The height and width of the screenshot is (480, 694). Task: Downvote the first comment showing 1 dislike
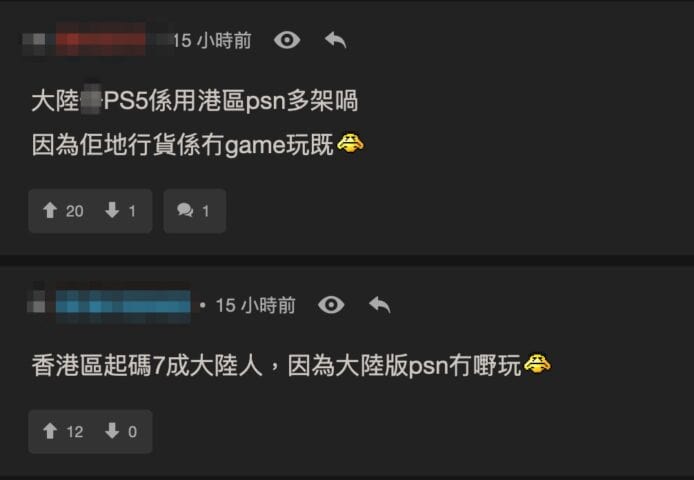[x=120, y=211]
